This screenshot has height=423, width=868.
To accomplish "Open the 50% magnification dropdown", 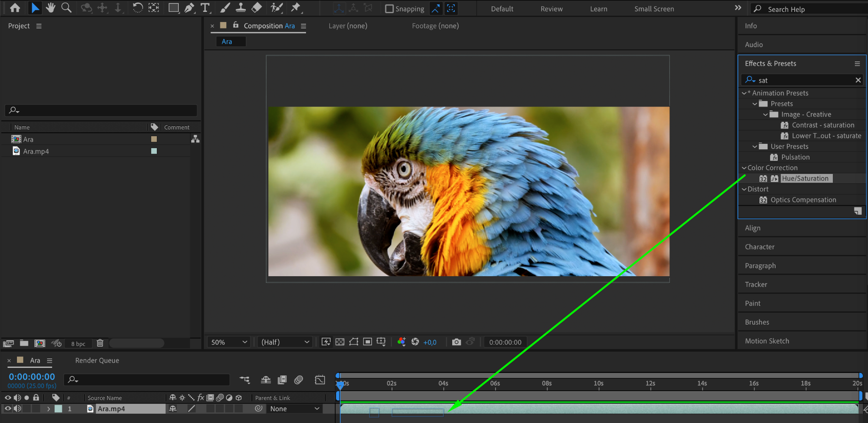I will point(229,342).
